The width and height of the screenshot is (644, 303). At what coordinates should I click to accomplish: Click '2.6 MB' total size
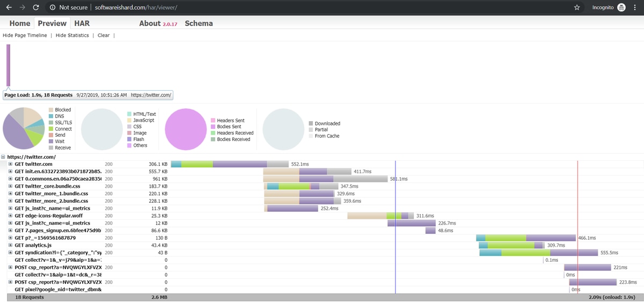160,297
